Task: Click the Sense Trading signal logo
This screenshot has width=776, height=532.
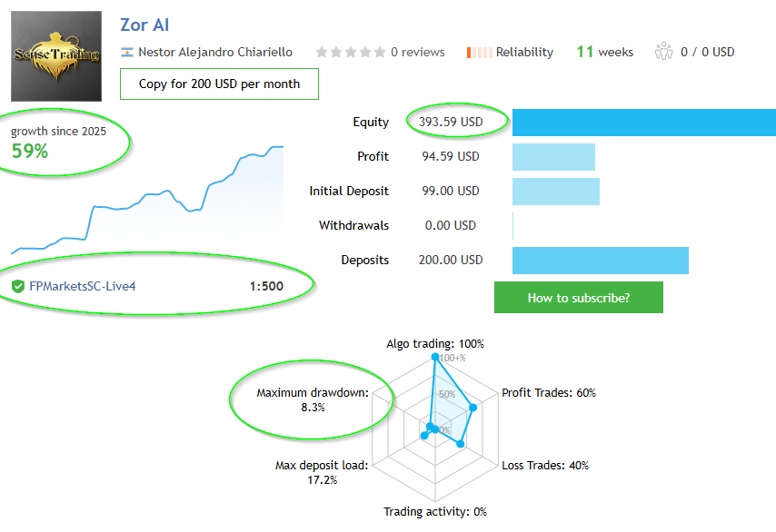Action: (56, 56)
